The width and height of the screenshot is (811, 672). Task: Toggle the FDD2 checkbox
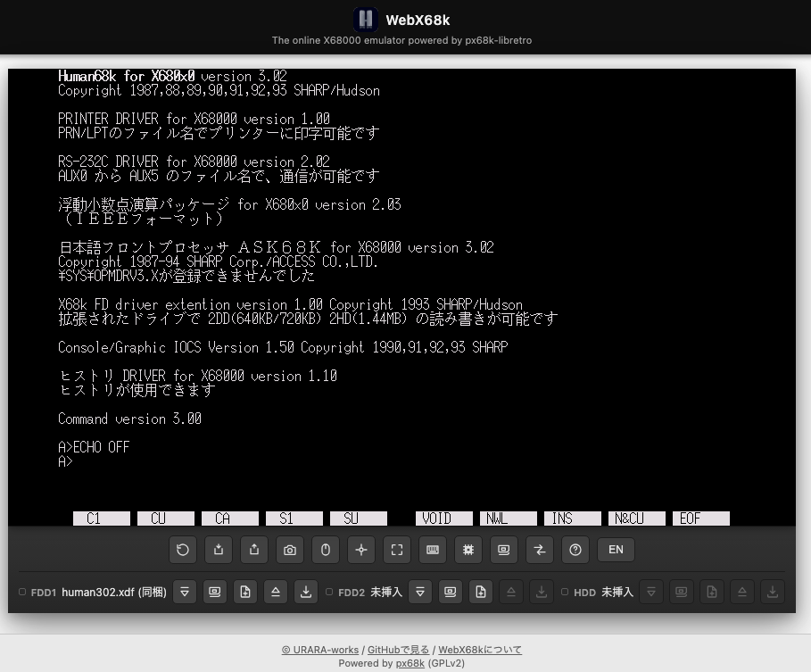(329, 592)
